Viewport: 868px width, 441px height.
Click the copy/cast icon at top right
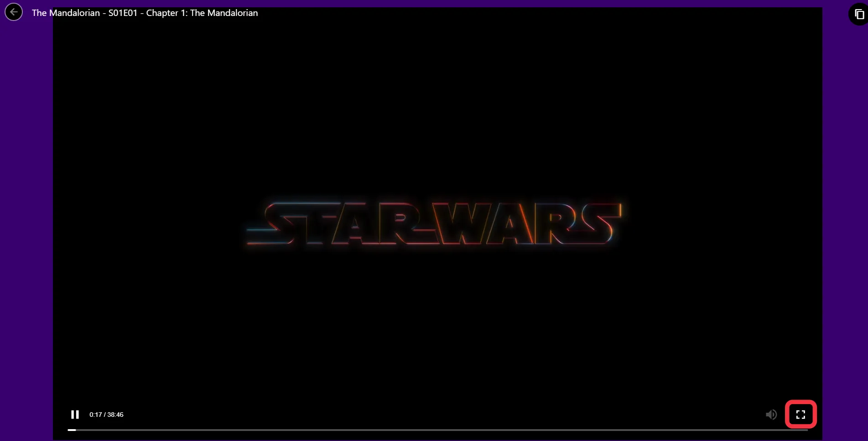tap(859, 15)
